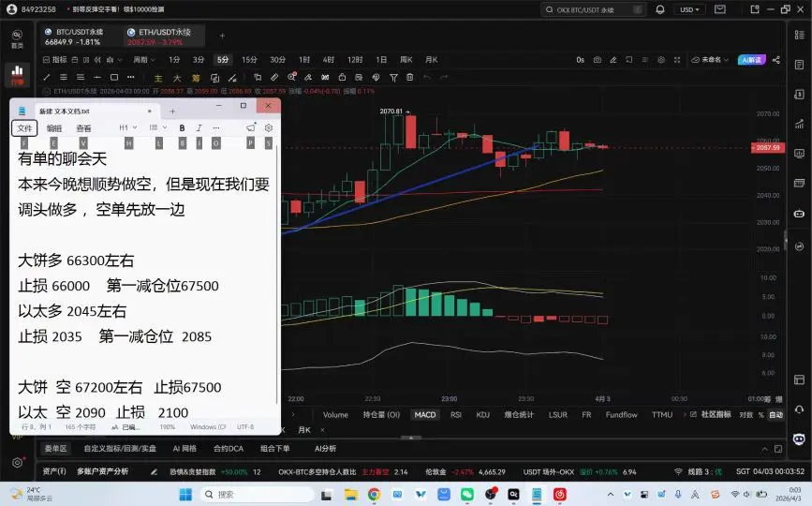This screenshot has width=812, height=506.
Task: Open the AI分析 panel tab
Action: (325, 449)
